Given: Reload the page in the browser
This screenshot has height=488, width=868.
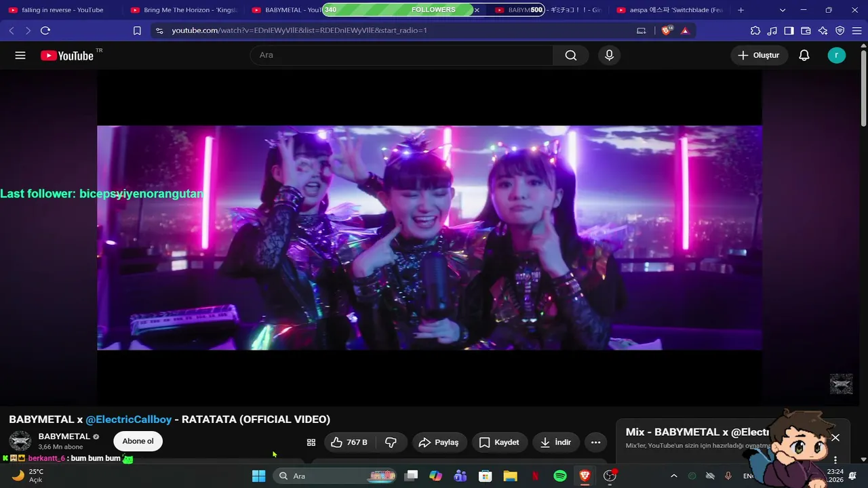Looking at the screenshot, I should click(45, 30).
